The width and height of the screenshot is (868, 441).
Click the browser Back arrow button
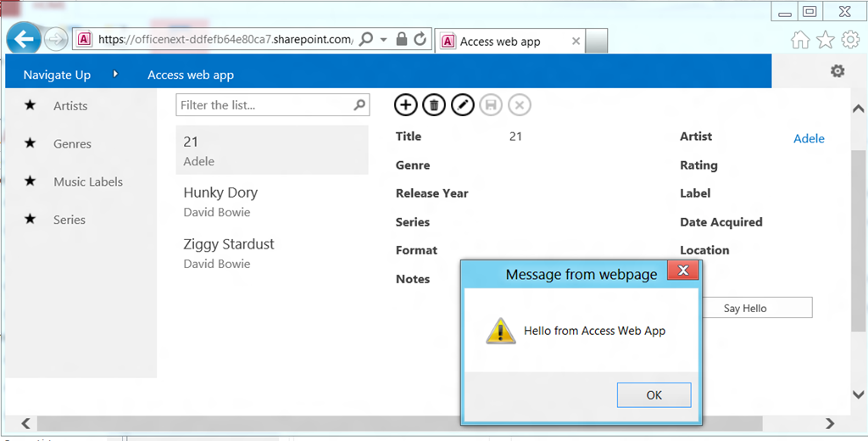23,39
